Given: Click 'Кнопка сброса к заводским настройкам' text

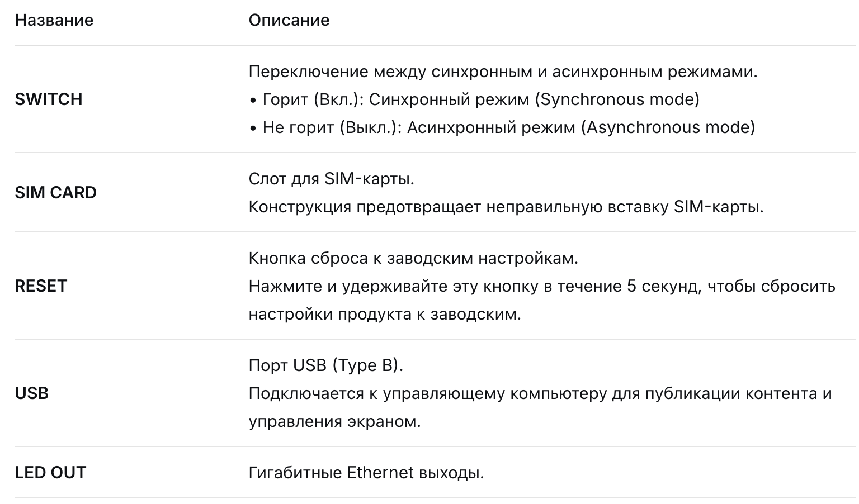Looking at the screenshot, I should tap(413, 259).
